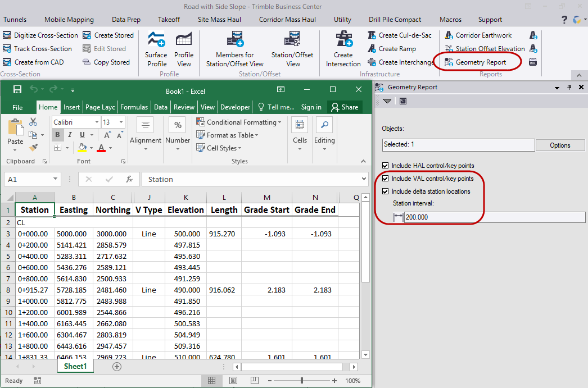Click the Geometry Report ribbon command

click(x=480, y=62)
